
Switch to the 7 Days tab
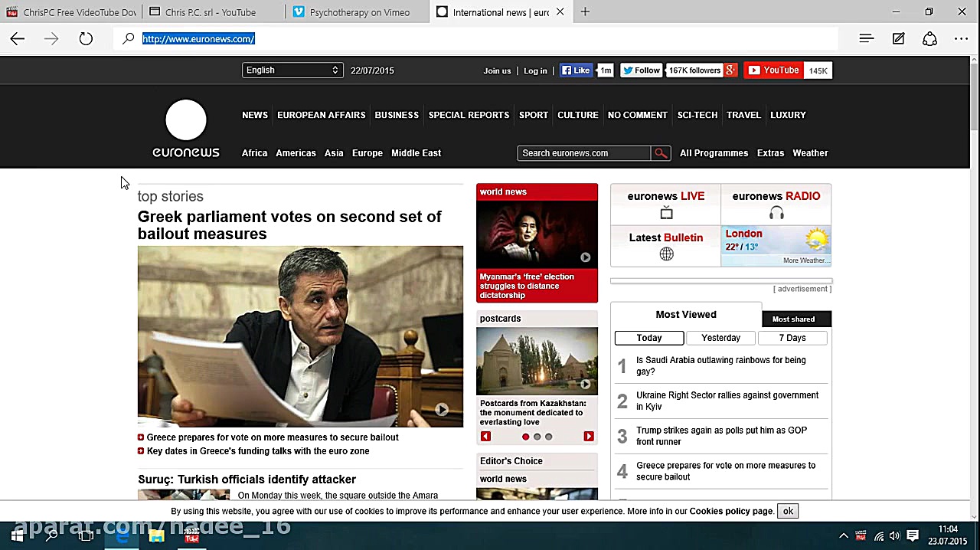click(792, 338)
